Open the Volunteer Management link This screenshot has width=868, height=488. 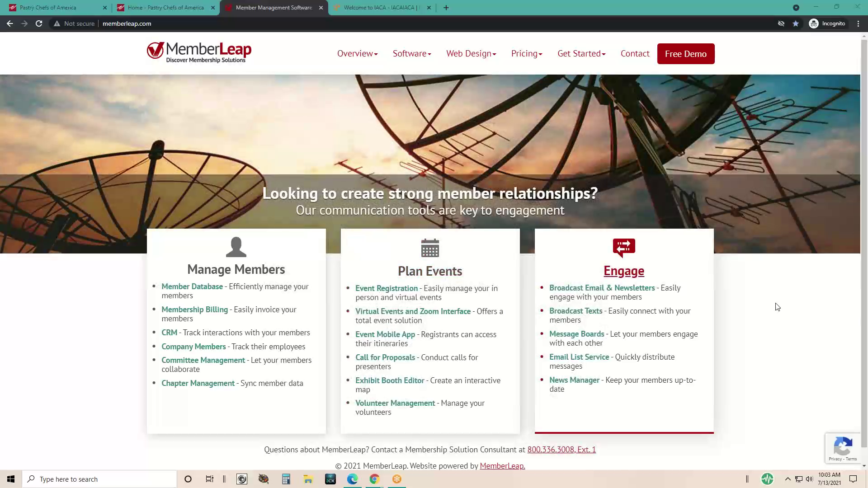click(x=395, y=403)
